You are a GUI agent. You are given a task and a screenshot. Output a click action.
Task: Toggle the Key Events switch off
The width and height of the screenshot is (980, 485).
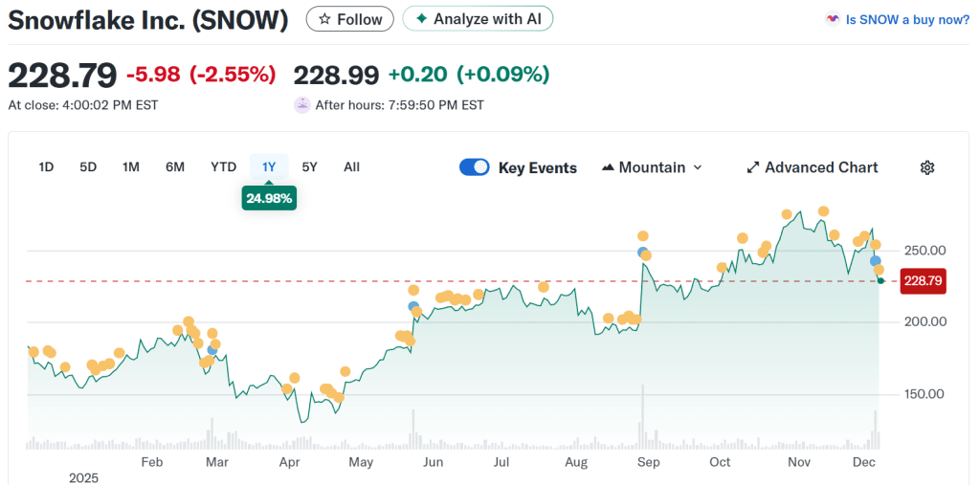(475, 167)
